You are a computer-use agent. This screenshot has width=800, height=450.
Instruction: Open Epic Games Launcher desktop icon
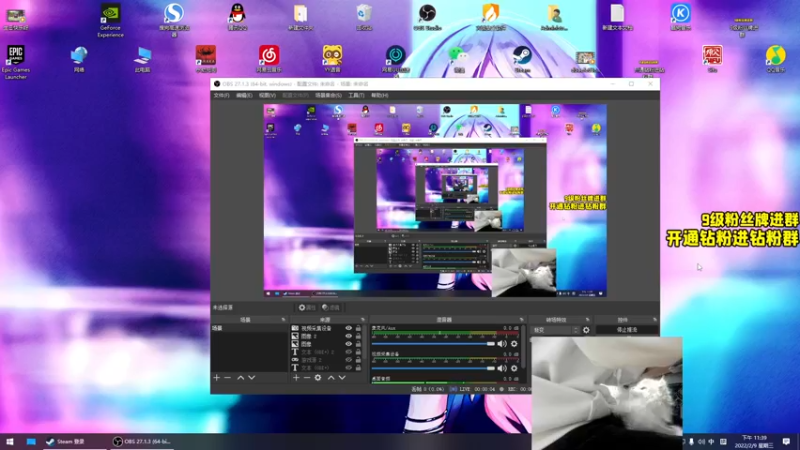(16, 62)
